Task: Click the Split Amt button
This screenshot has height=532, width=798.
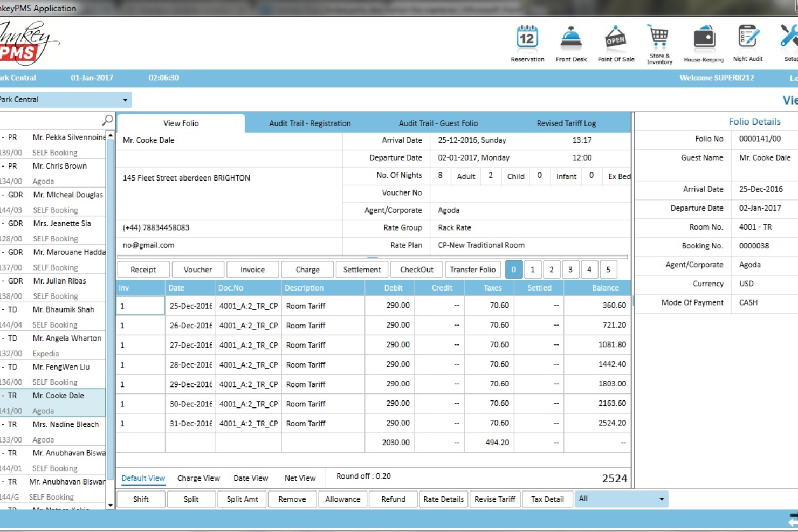Action: (242, 499)
